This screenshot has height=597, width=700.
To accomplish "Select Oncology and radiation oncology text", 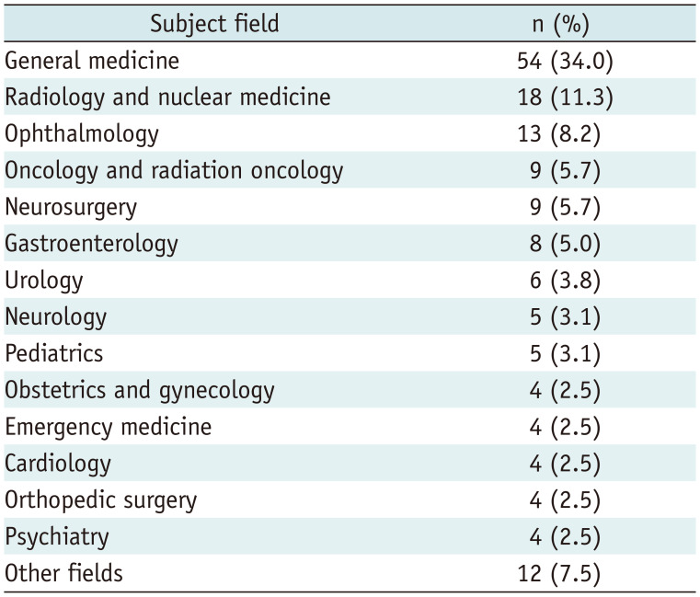I will 174,170.
